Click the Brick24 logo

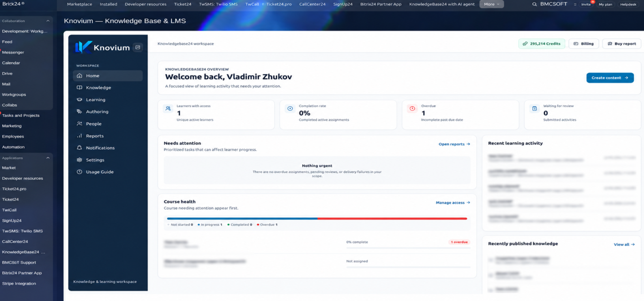tap(13, 4)
